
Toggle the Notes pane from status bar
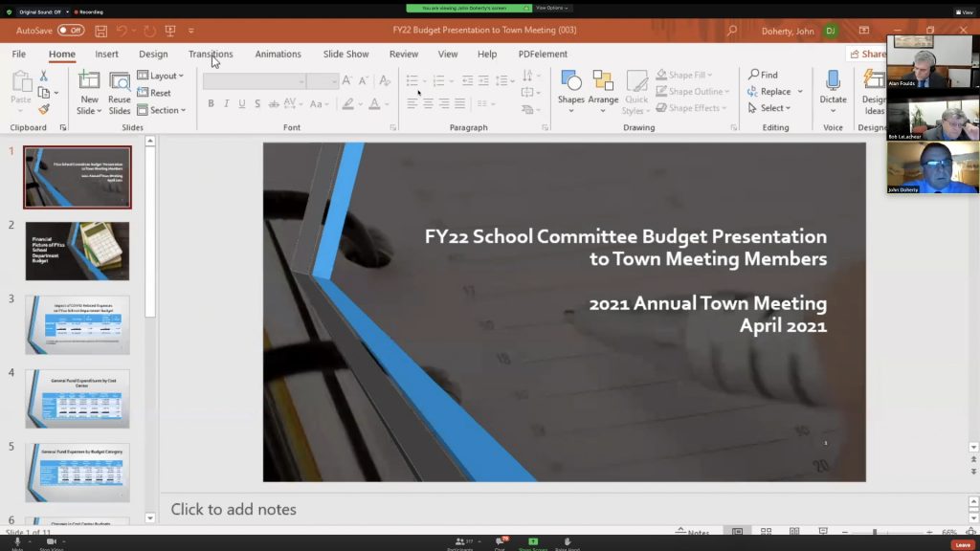(693, 532)
